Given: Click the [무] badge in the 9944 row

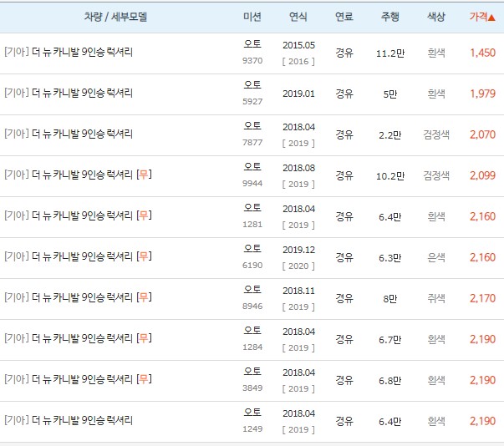Looking at the screenshot, I should pyautogui.click(x=144, y=175).
